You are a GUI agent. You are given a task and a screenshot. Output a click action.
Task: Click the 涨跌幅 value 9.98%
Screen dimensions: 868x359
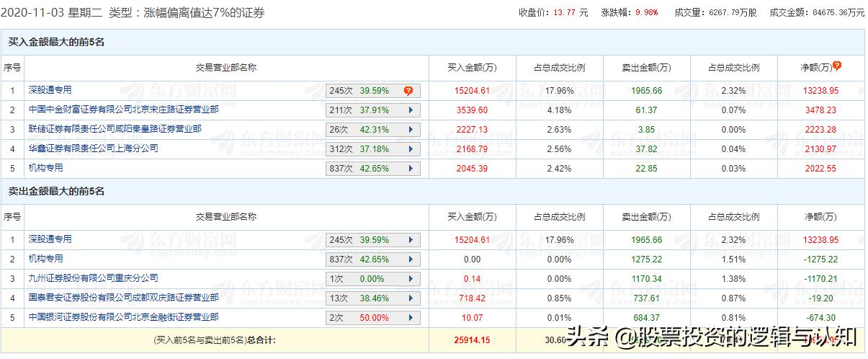tap(646, 12)
